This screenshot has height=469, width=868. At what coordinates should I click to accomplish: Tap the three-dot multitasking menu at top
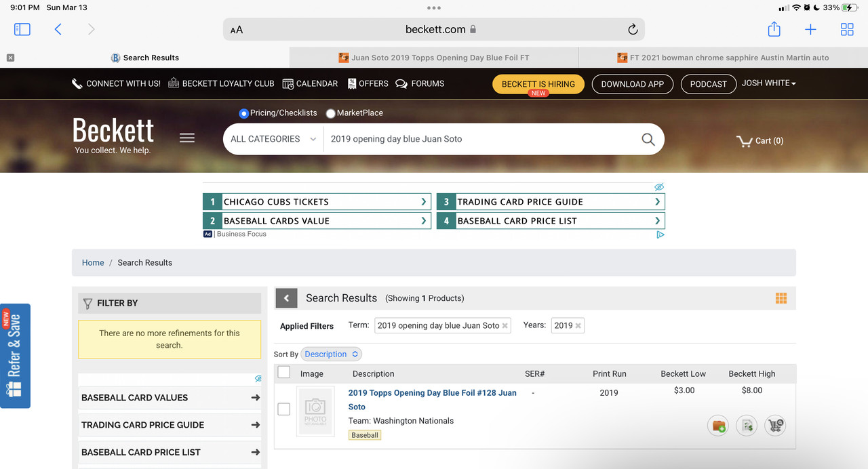(434, 7)
